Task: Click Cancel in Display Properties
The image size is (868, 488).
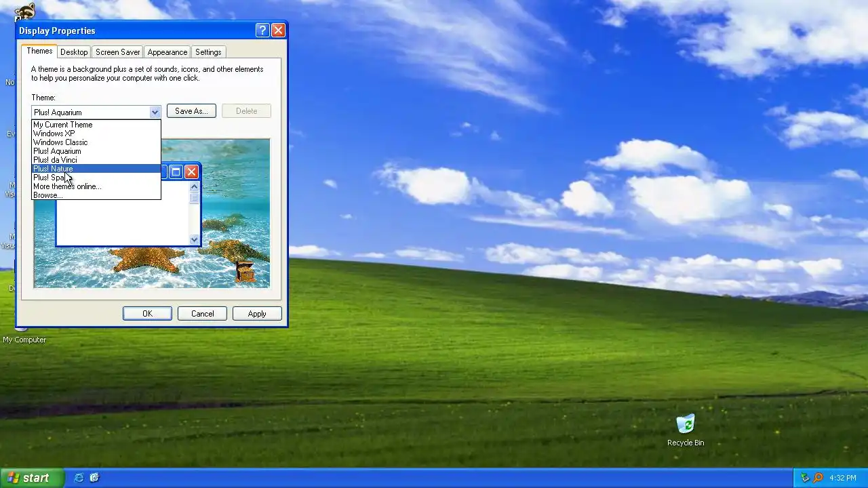Action: 202,314
